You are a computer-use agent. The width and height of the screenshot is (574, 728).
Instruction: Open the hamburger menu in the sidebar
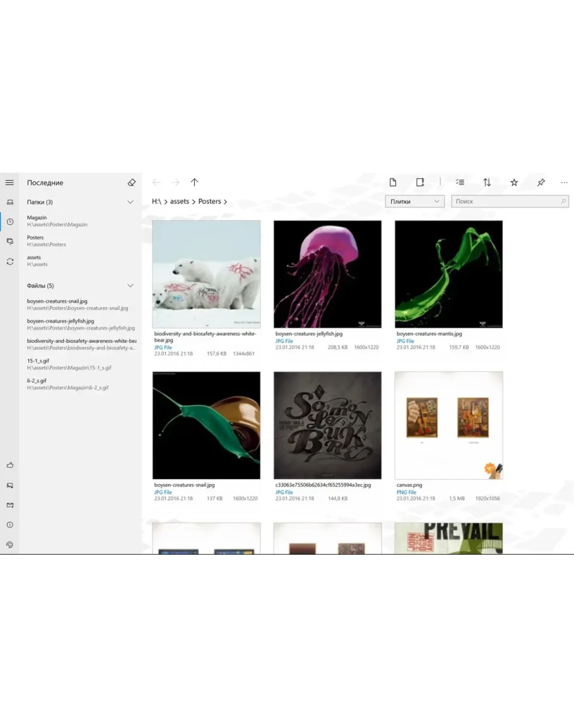(x=9, y=183)
